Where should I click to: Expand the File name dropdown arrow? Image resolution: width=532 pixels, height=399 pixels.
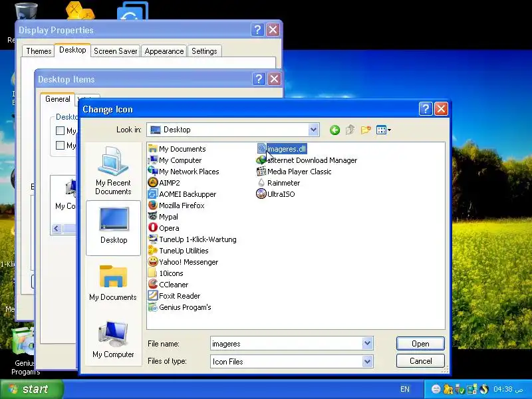click(x=367, y=343)
